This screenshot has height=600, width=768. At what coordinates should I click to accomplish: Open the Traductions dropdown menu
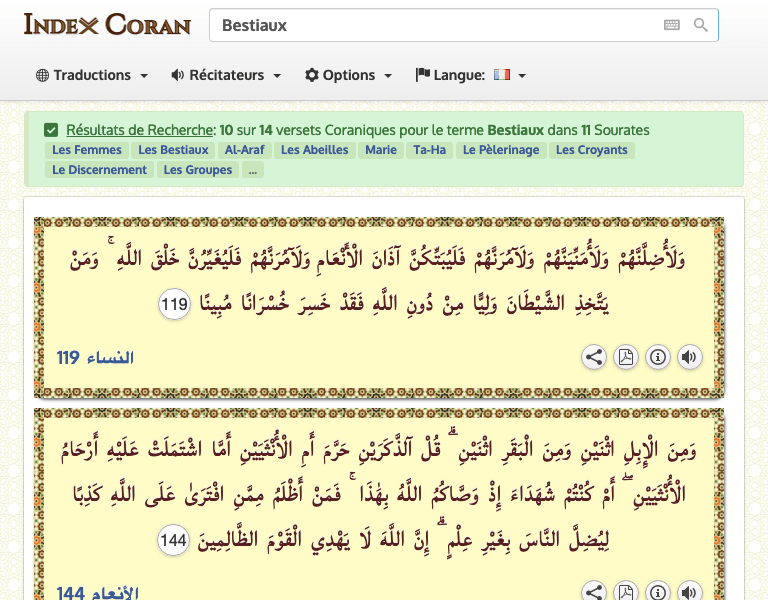point(92,75)
